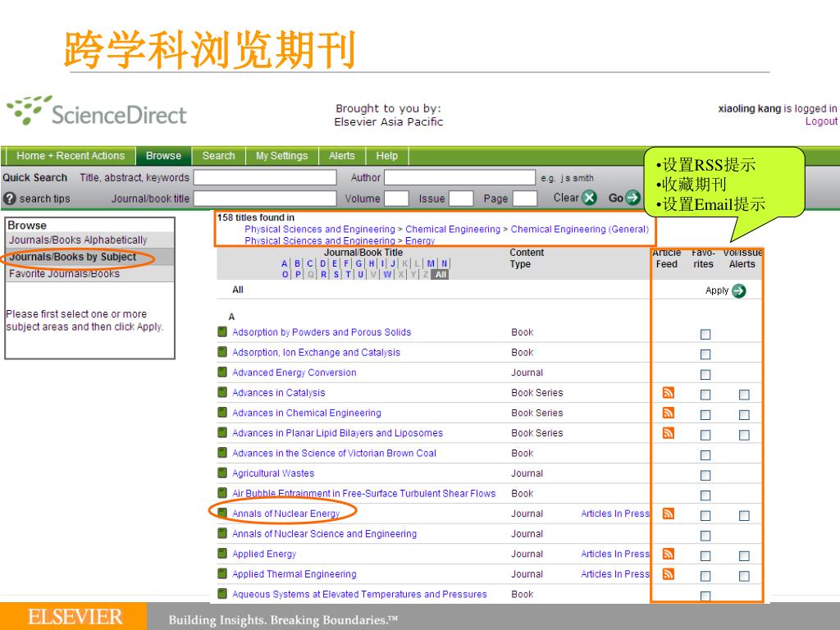Image resolution: width=840 pixels, height=630 pixels.
Task: Click the Author input field
Action: coord(459,177)
